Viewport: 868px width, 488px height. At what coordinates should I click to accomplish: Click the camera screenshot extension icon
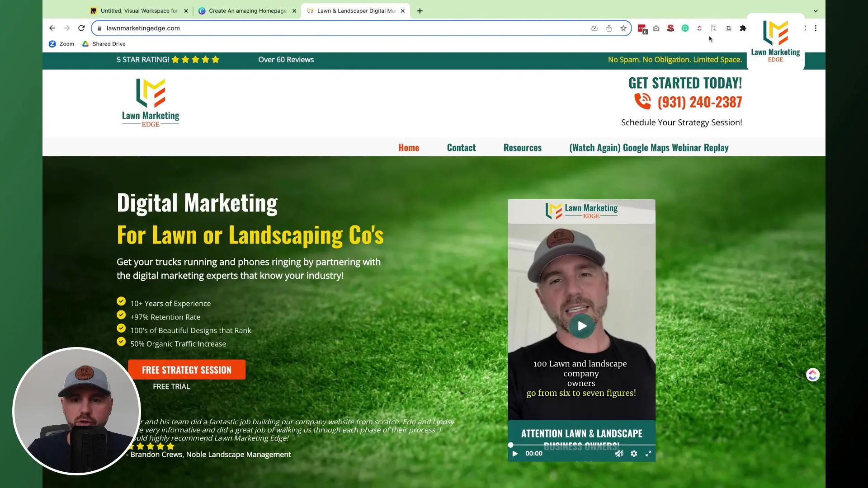pyautogui.click(x=656, y=28)
